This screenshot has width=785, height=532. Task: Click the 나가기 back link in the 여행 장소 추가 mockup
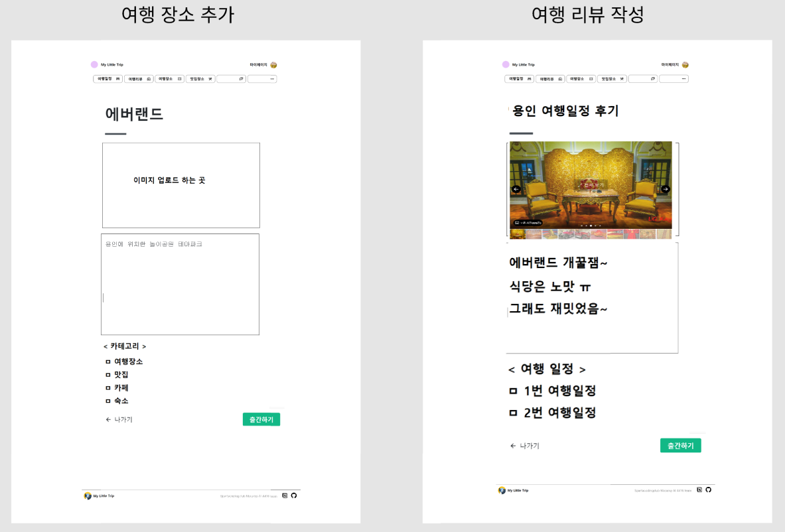(x=119, y=419)
